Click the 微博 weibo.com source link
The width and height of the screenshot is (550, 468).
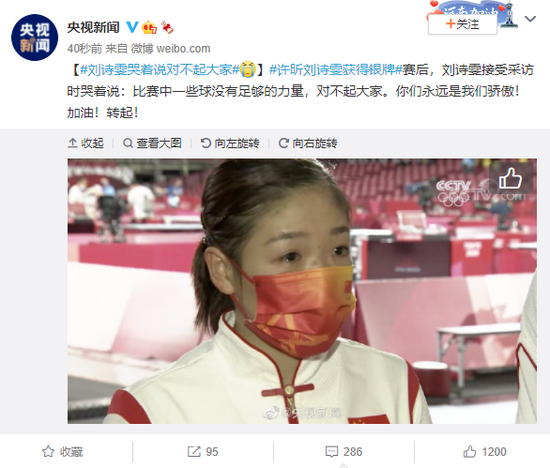click(170, 48)
